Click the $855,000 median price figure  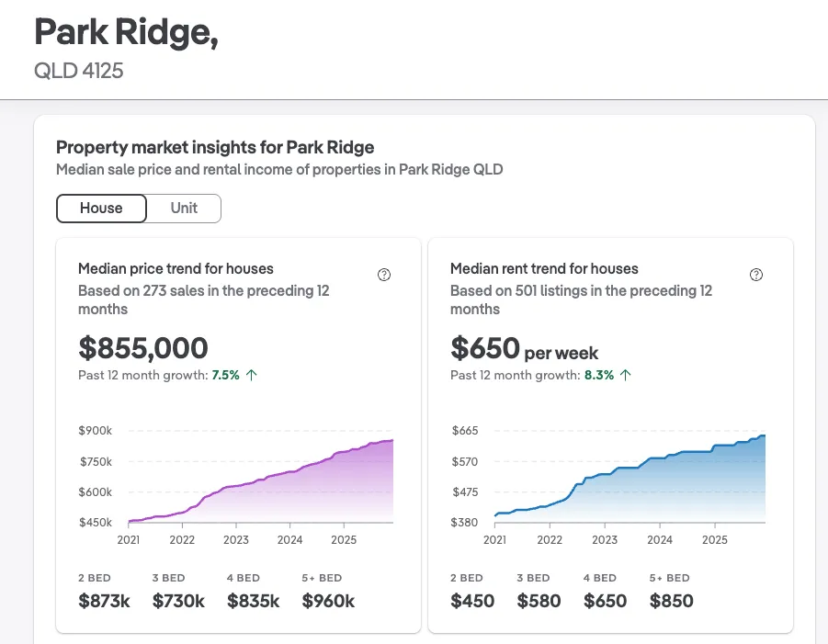click(143, 348)
